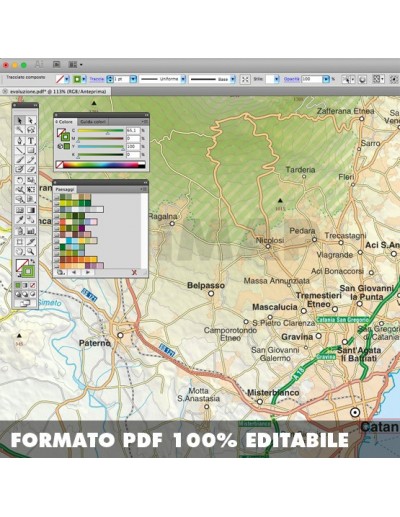Select the Hand tool
Screen dimensions: 400x517
click(20, 251)
